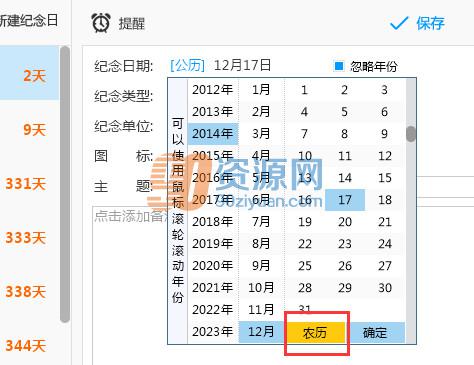This screenshot has width=474, height=365.
Task: Click the alarm clock reminder icon
Action: tap(101, 23)
